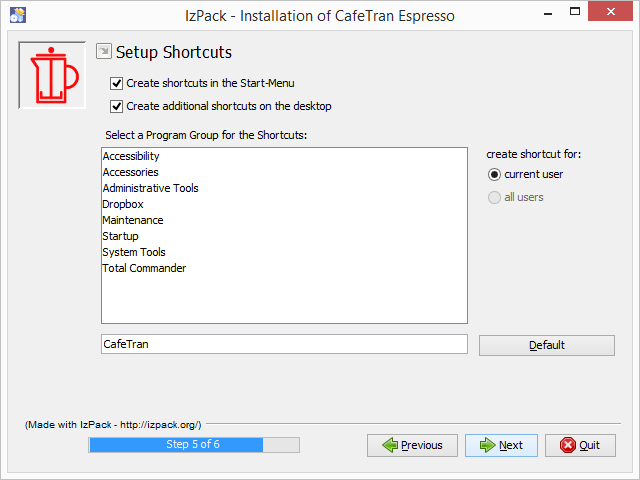Proceed with the Next button

[x=501, y=445]
